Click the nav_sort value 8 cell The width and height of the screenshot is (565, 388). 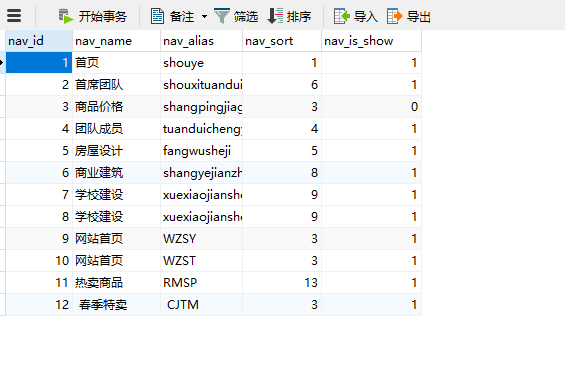coord(282,173)
